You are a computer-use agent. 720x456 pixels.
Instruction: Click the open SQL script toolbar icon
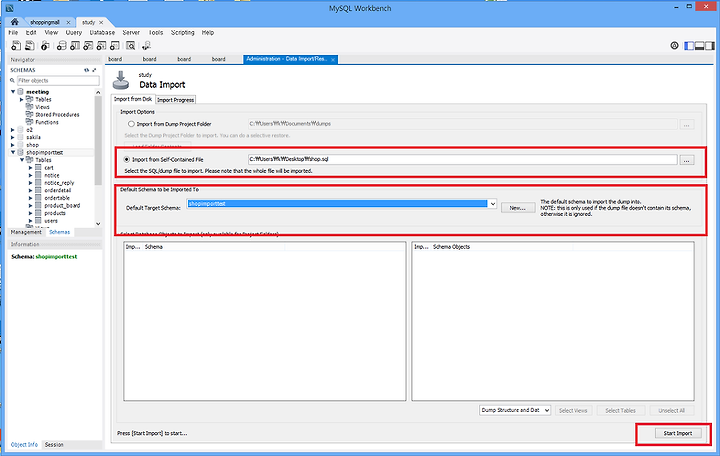[x=30, y=45]
